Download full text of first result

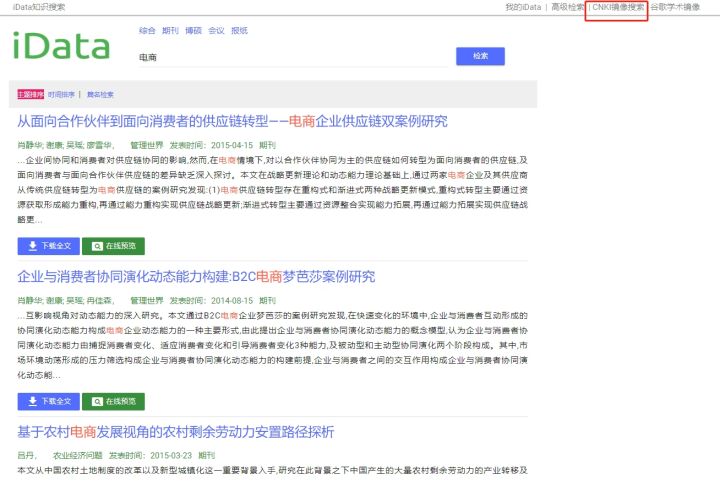(x=49, y=246)
